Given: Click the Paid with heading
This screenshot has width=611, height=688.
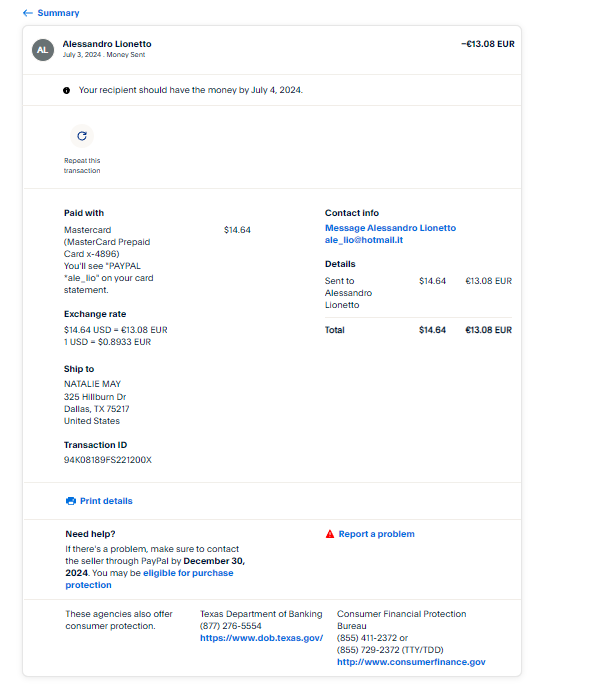Looking at the screenshot, I should click(x=84, y=213).
